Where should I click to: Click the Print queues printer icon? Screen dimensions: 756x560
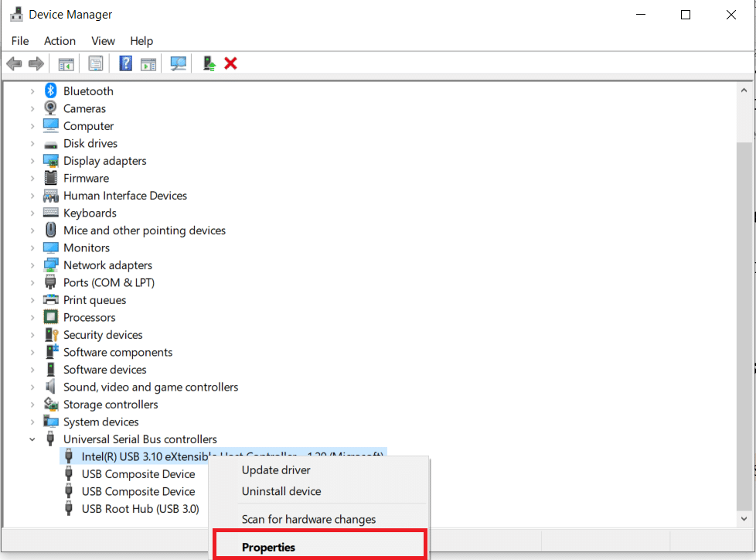coord(50,299)
